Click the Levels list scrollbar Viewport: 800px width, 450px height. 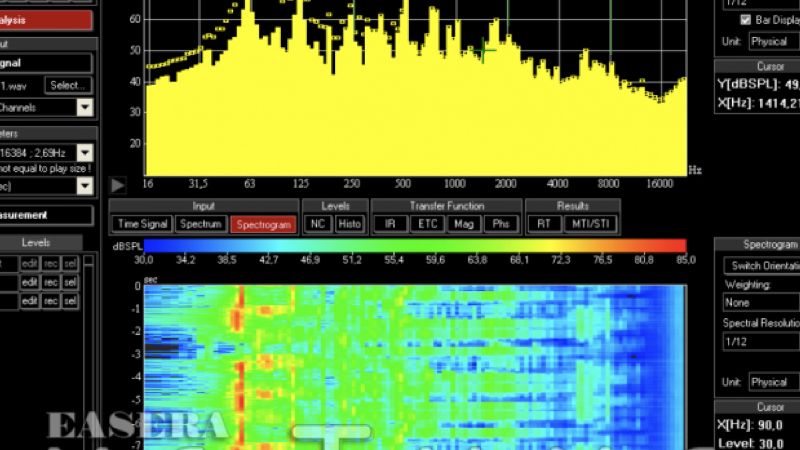88,352
